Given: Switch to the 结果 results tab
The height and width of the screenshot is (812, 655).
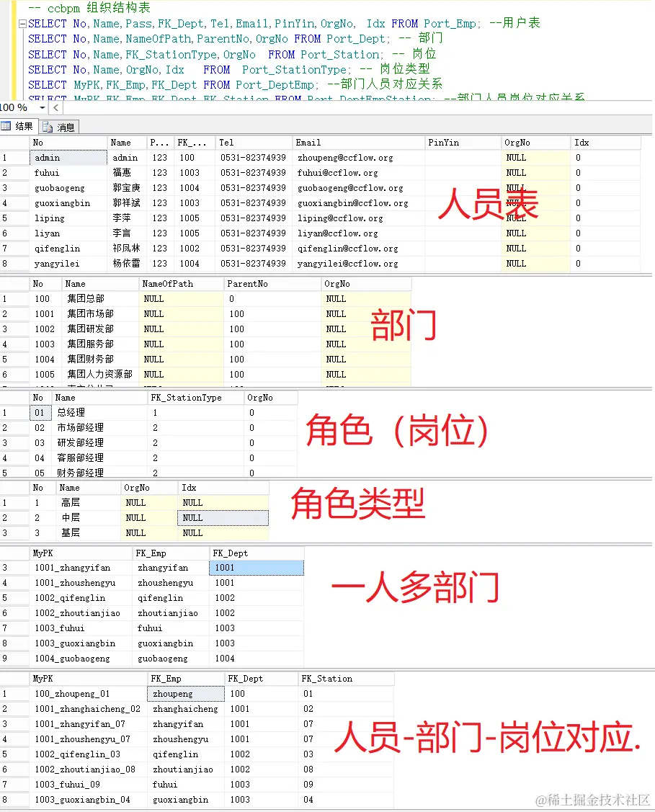Looking at the screenshot, I should coord(19,126).
